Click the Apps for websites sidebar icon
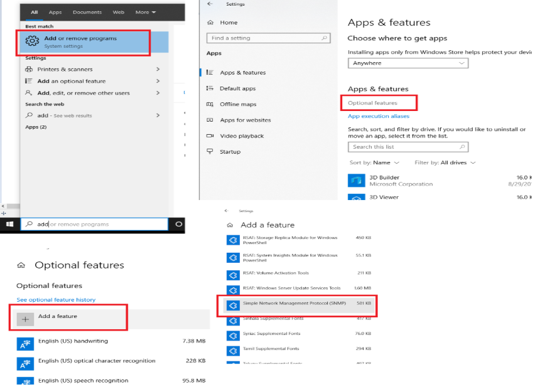This screenshot has height=392, width=545. tap(210, 120)
